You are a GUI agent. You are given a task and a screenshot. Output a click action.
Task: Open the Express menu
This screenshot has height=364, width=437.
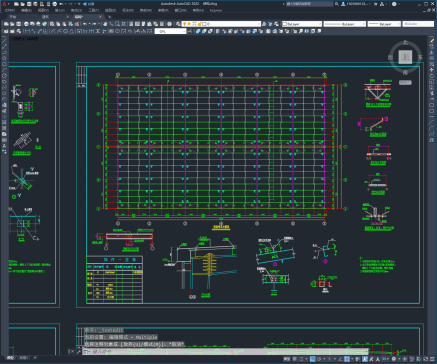pyautogui.click(x=216, y=10)
